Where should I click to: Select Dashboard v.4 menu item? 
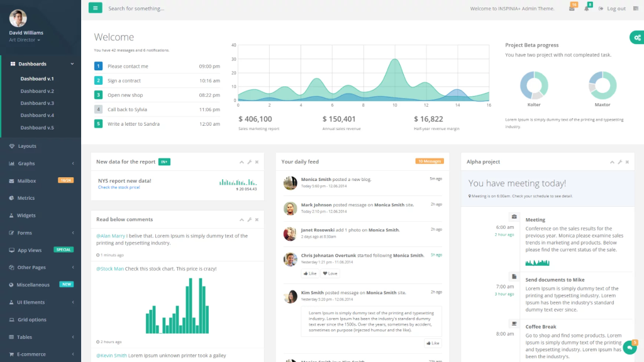37,116
